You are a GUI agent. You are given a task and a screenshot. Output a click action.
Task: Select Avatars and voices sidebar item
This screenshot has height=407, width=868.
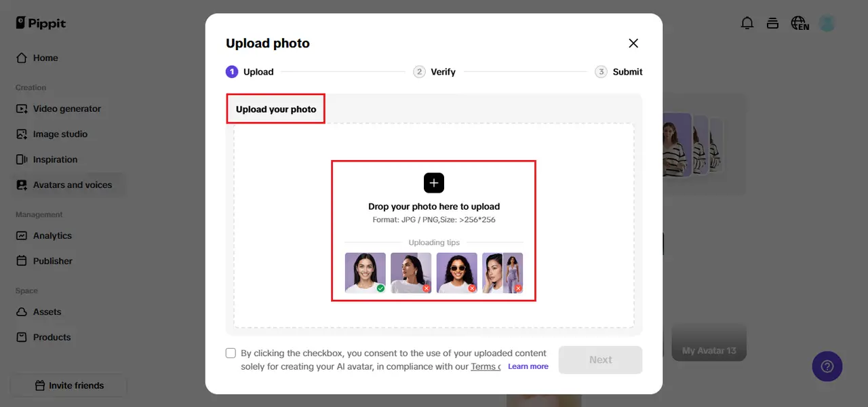click(x=72, y=185)
